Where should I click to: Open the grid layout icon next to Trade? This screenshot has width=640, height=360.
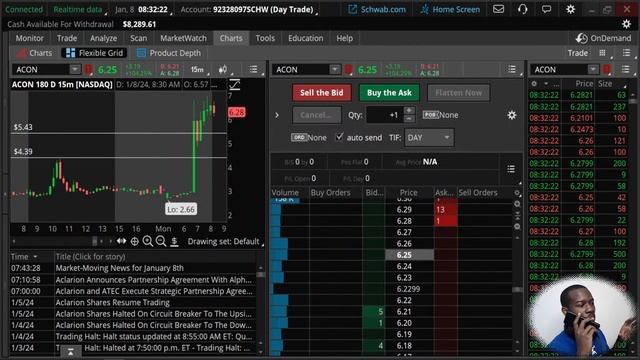(602, 53)
